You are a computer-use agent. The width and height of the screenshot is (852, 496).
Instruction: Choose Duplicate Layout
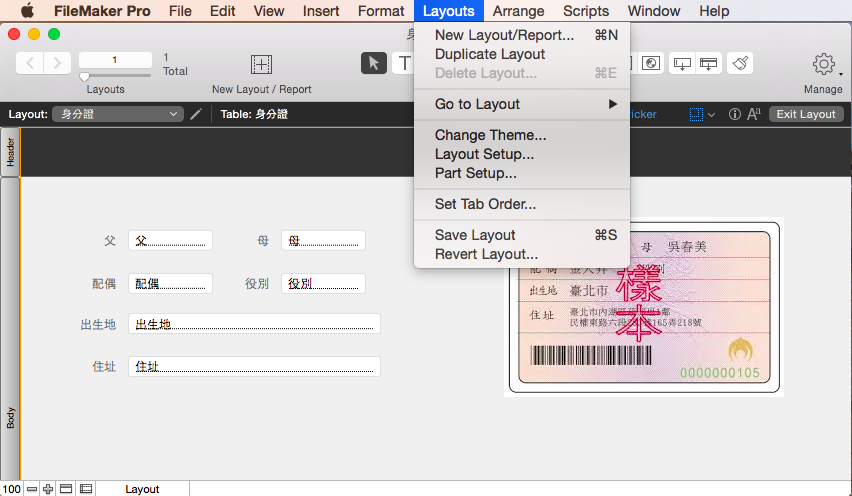click(x=522, y=54)
